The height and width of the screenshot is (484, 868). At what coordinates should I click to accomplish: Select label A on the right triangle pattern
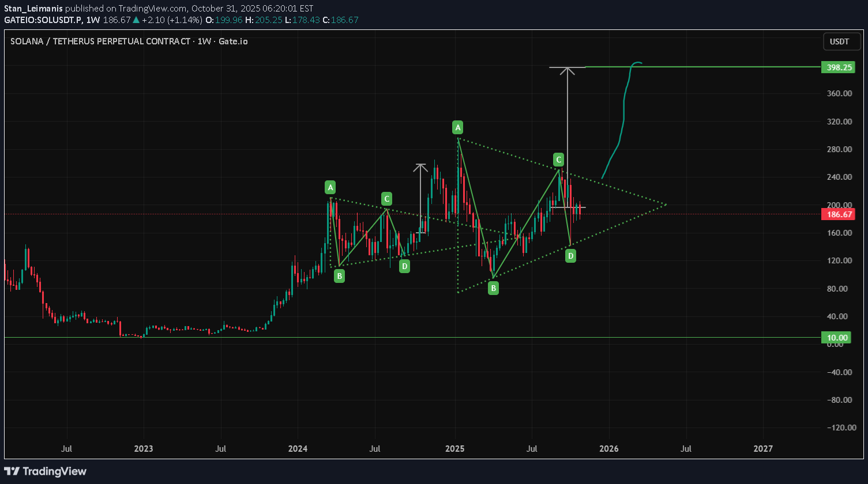click(x=457, y=127)
